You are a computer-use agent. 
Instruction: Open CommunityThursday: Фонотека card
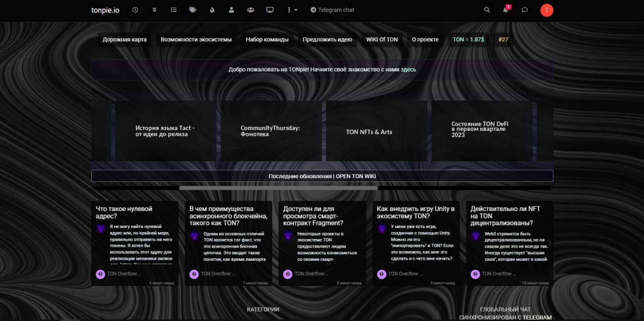[x=271, y=131]
